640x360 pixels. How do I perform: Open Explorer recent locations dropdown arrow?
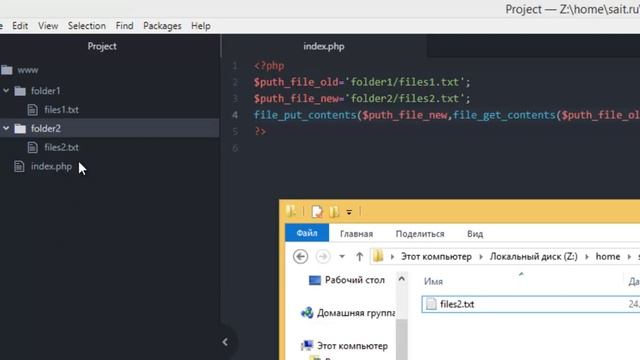tap(342, 256)
